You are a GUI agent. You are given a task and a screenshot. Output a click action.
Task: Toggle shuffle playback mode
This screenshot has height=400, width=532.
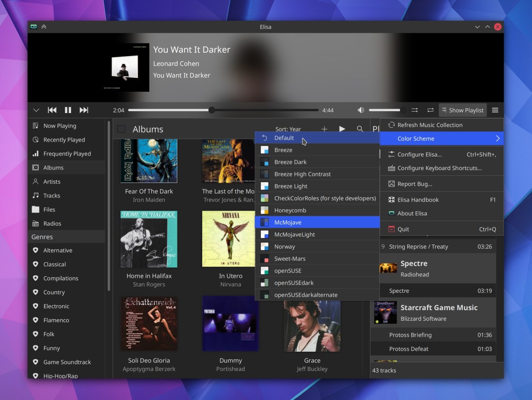click(414, 110)
